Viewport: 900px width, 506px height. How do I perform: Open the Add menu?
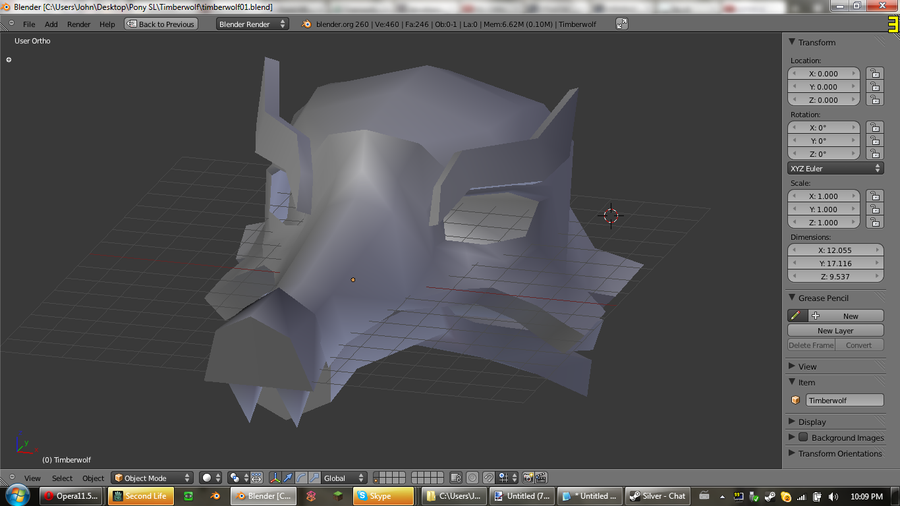coord(51,24)
